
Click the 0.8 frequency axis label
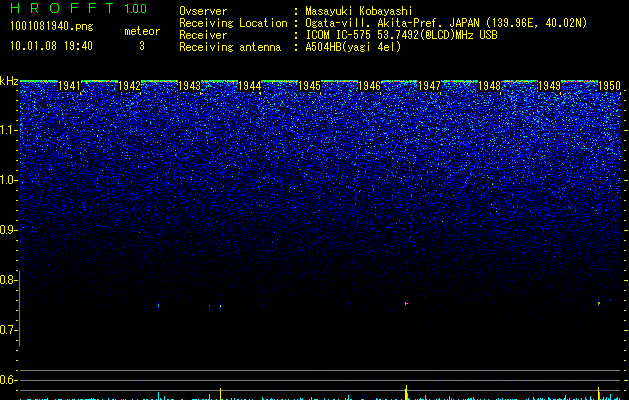pyautogui.click(x=7, y=280)
